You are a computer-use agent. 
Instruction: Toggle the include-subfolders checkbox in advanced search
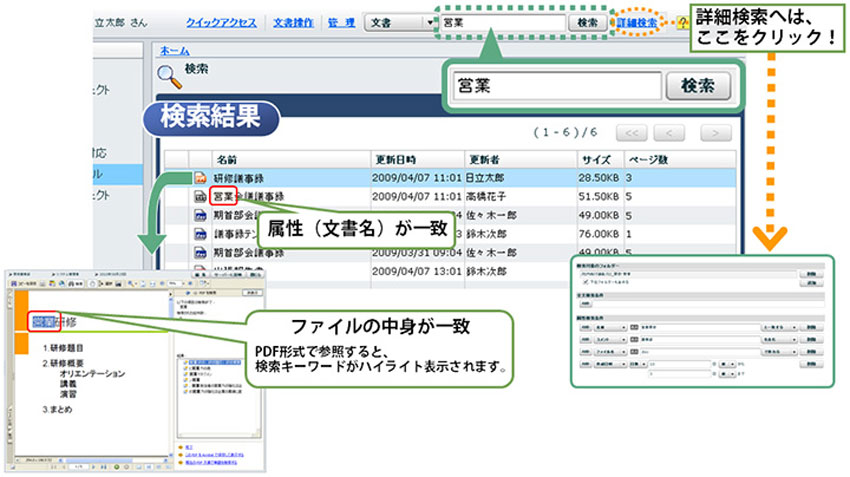click(585, 282)
